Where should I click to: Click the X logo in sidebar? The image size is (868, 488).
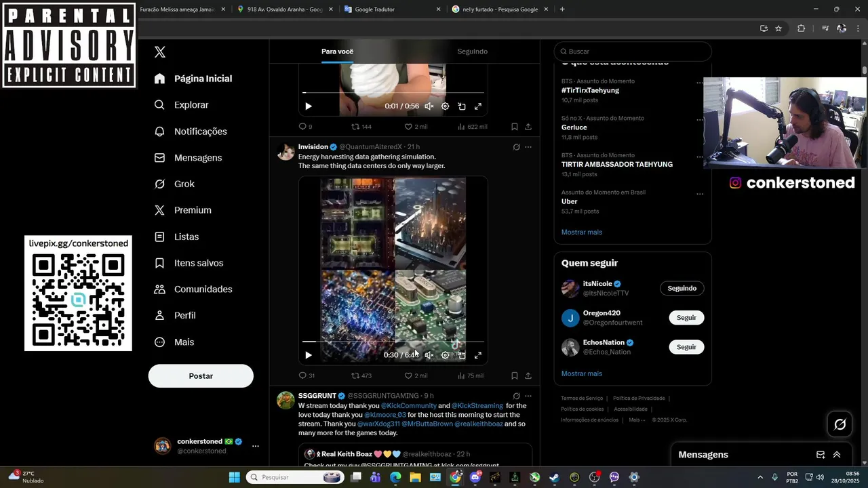(x=160, y=52)
